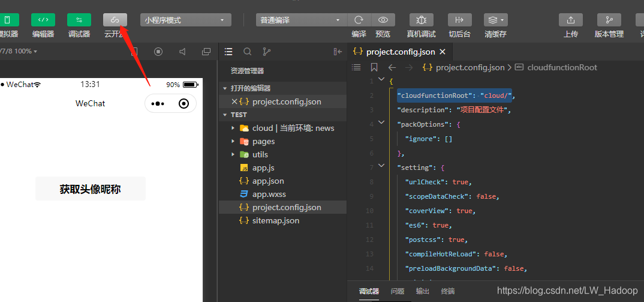This screenshot has height=302, width=644.
Task: Open the explorer file list icon
Action: (x=228, y=52)
